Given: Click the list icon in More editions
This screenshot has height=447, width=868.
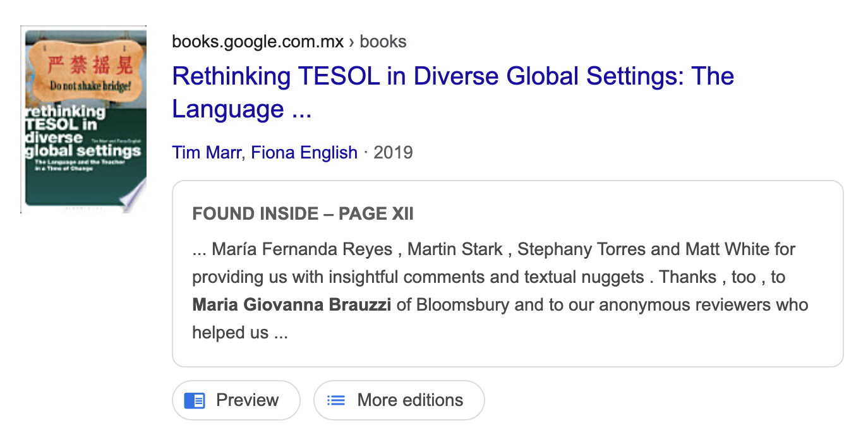Looking at the screenshot, I should (x=335, y=400).
